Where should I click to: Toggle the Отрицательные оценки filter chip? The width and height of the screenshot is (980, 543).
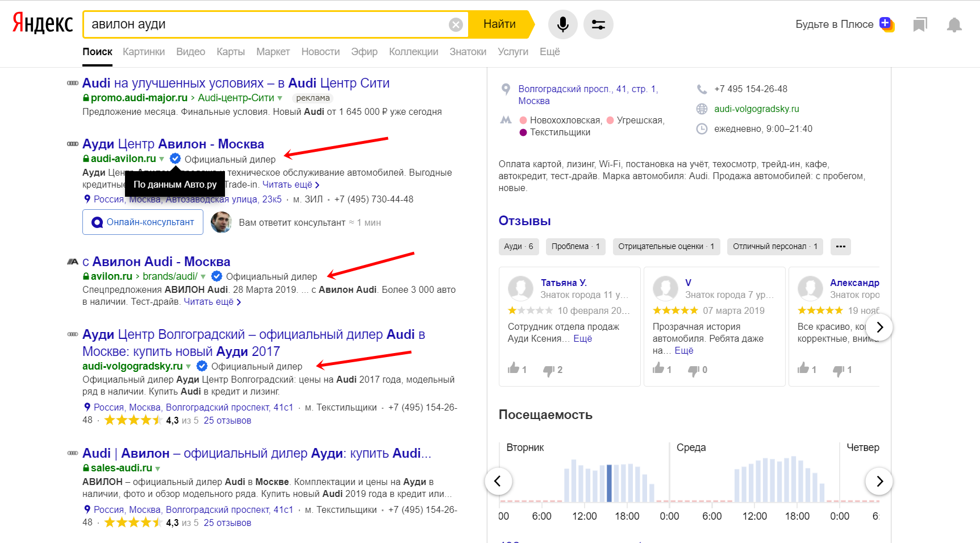pos(666,246)
